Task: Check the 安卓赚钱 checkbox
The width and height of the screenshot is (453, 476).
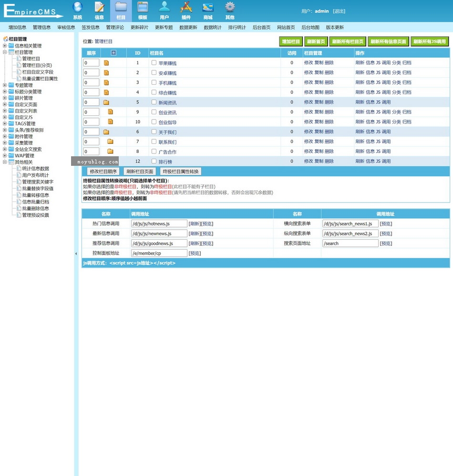Action: 154,72
